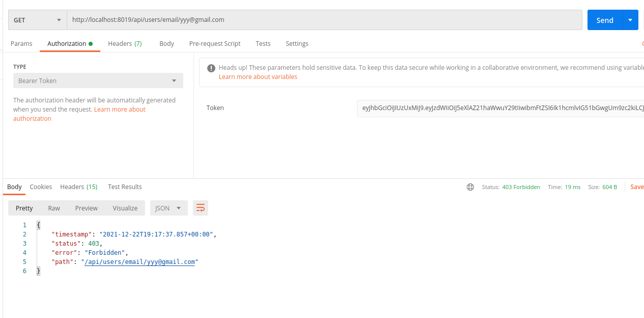
Task: Switch to the Params tab
Action: point(21,44)
